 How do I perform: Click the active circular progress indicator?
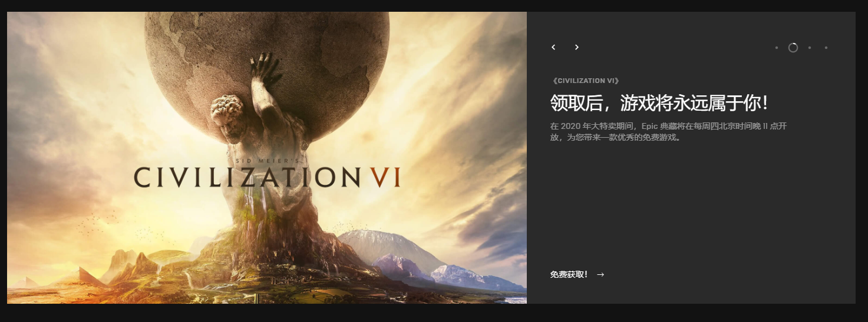[x=793, y=48]
